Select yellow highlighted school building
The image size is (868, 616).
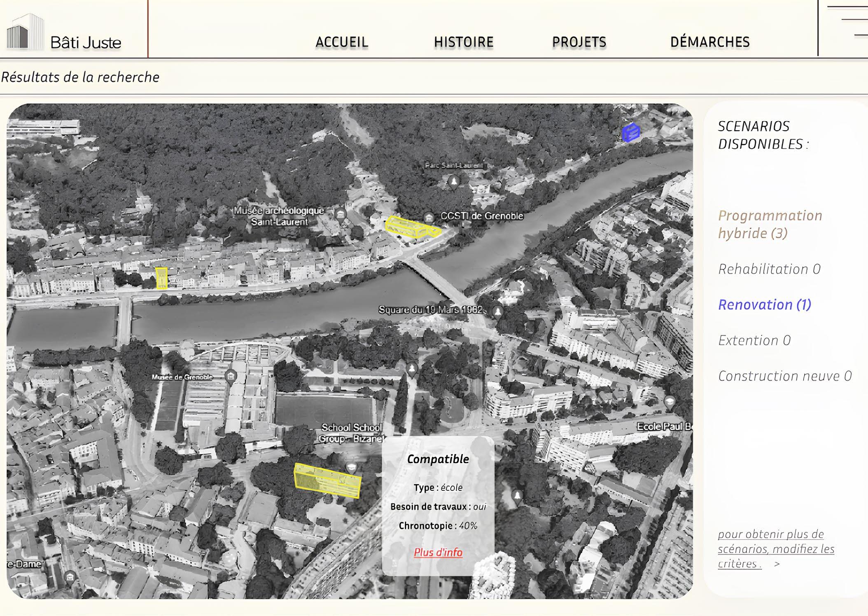[327, 480]
